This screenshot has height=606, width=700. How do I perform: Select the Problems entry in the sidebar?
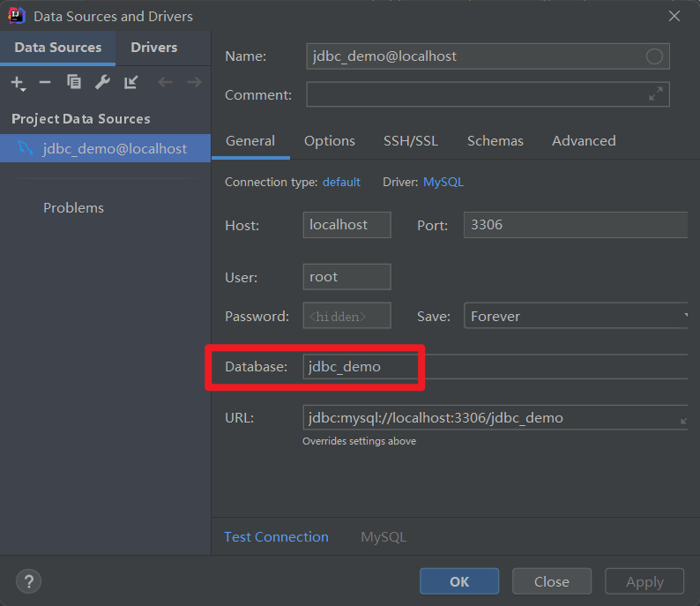[x=74, y=207]
